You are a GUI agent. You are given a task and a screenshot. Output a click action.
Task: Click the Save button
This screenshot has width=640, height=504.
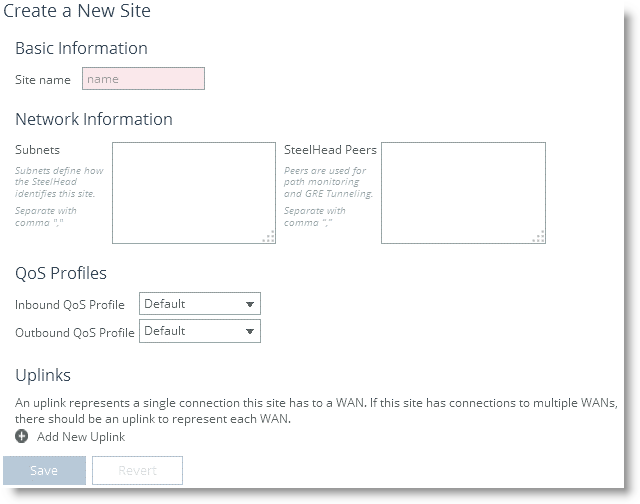pos(44,471)
